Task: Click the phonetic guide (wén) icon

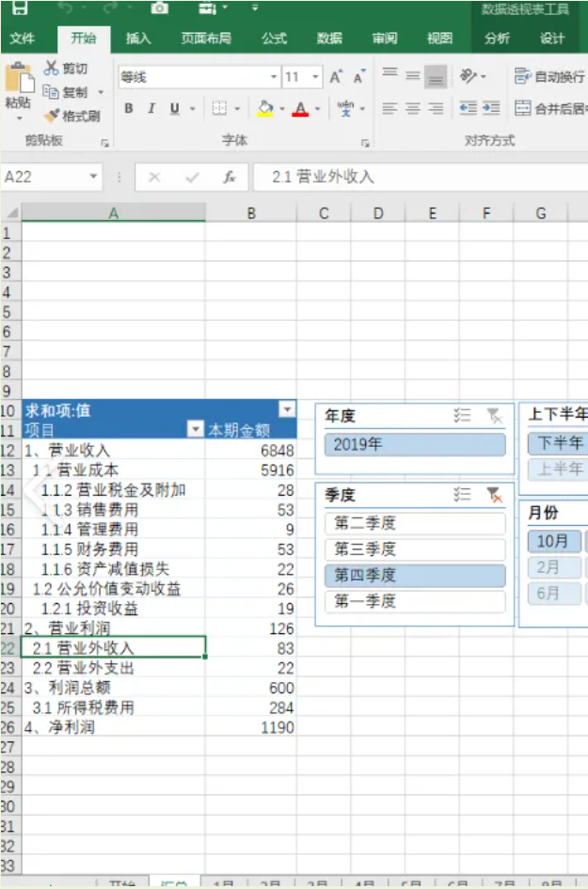Action: click(346, 108)
